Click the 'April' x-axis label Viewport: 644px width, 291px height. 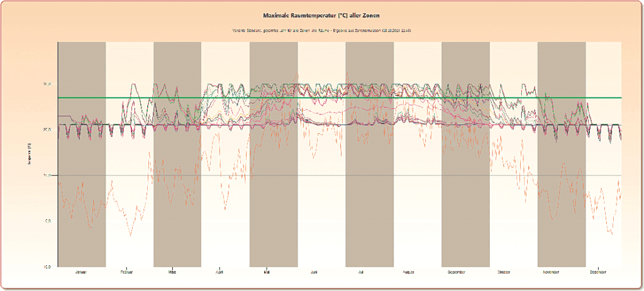tap(219, 273)
